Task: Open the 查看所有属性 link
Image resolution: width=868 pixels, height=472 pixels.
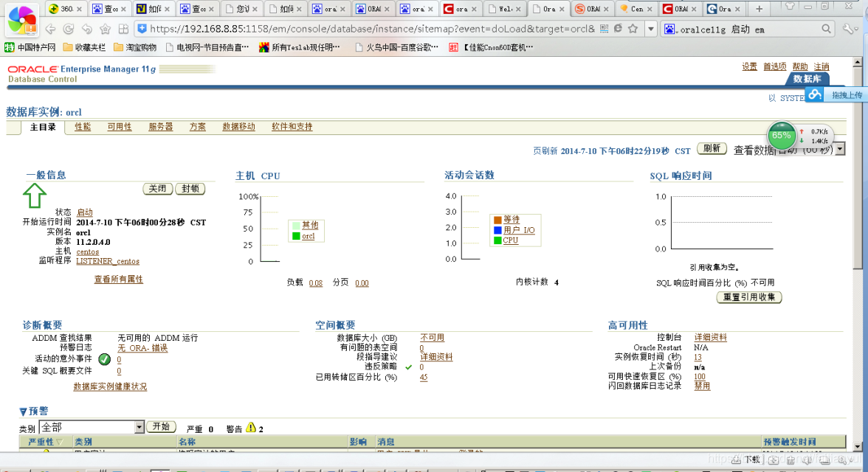Action: pyautogui.click(x=118, y=280)
